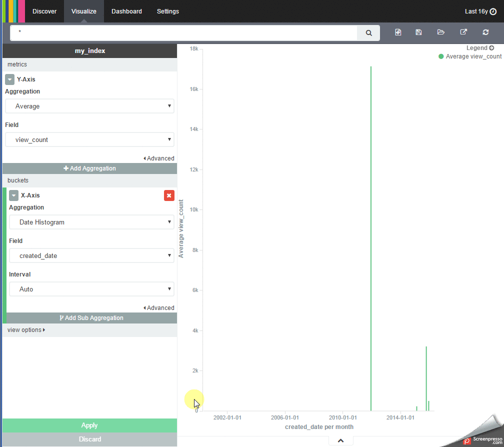Switch to the Dashboard tab
Viewport: 504px width, 447px height.
(126, 11)
